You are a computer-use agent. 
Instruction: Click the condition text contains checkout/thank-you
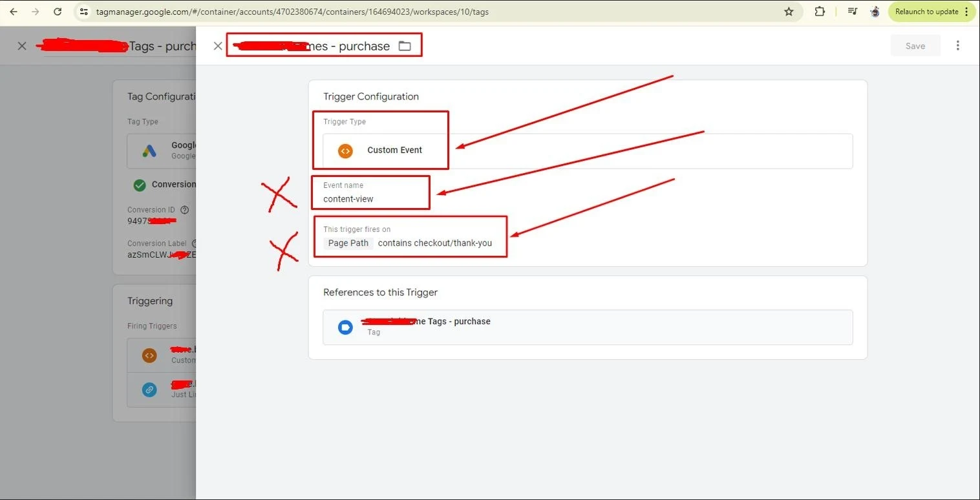(435, 243)
